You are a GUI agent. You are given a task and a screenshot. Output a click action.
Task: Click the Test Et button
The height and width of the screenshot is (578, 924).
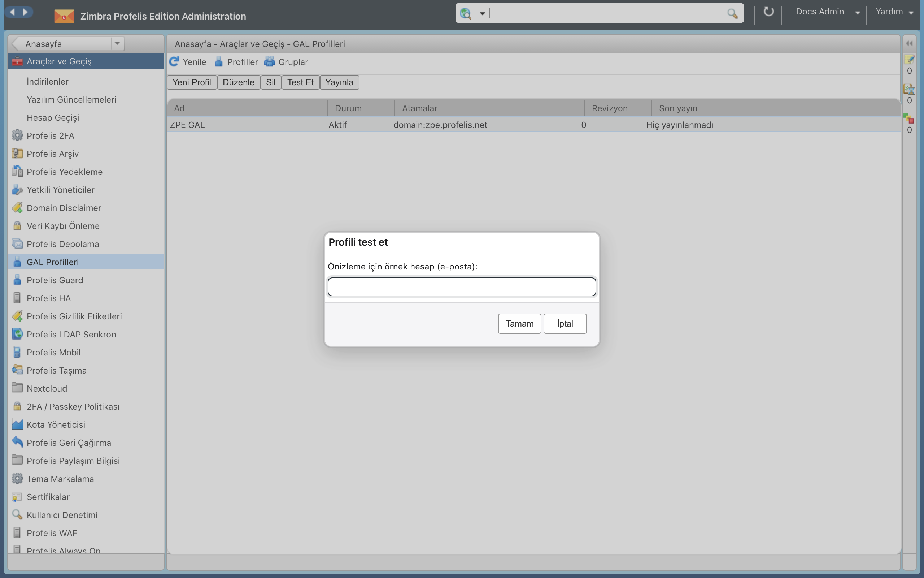(301, 82)
